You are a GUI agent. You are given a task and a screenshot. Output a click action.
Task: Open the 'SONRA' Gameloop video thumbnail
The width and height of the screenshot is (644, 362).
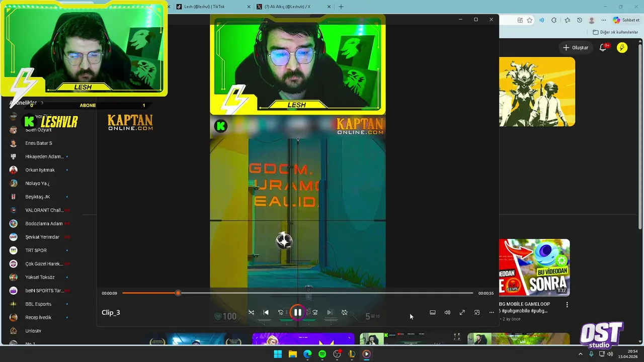point(534,267)
